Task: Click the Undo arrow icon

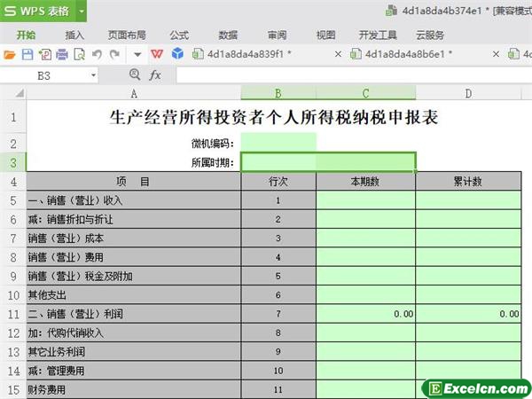Action: click(x=97, y=54)
